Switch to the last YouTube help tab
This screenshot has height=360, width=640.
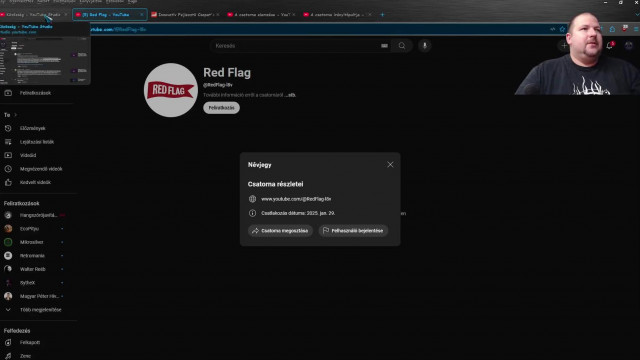pyautogui.click(x=337, y=15)
